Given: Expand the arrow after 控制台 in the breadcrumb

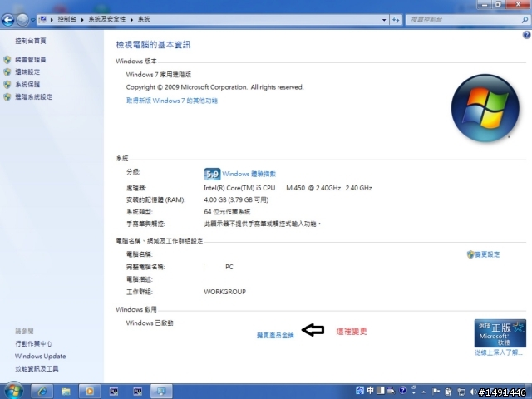Looking at the screenshot, I should pyautogui.click(x=82, y=20).
